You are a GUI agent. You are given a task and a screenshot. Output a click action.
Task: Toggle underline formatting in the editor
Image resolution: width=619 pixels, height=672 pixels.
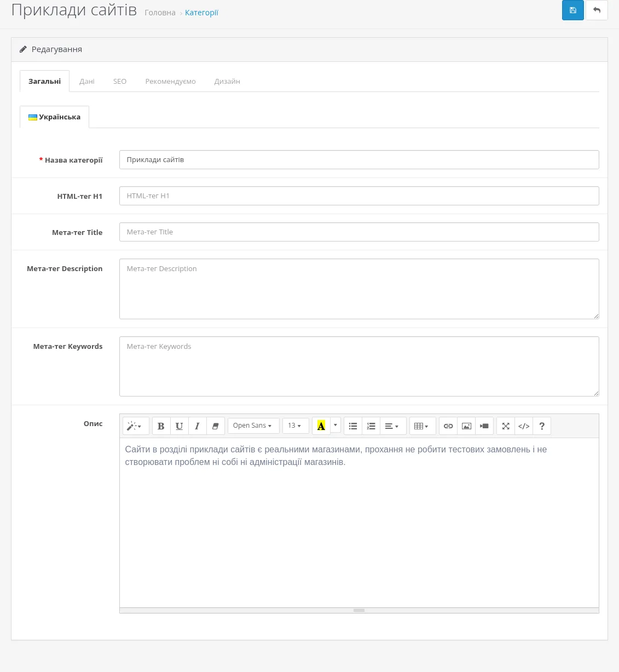[179, 426]
